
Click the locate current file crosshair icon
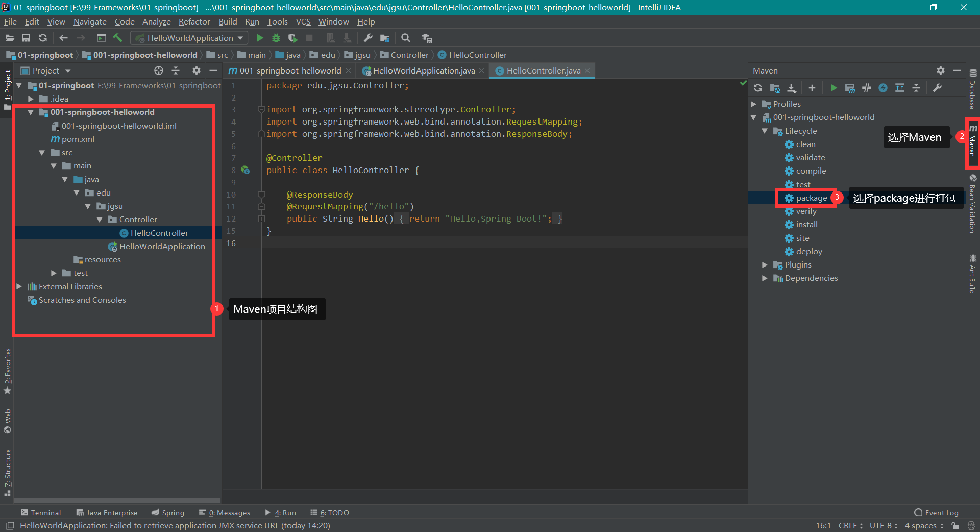point(159,70)
